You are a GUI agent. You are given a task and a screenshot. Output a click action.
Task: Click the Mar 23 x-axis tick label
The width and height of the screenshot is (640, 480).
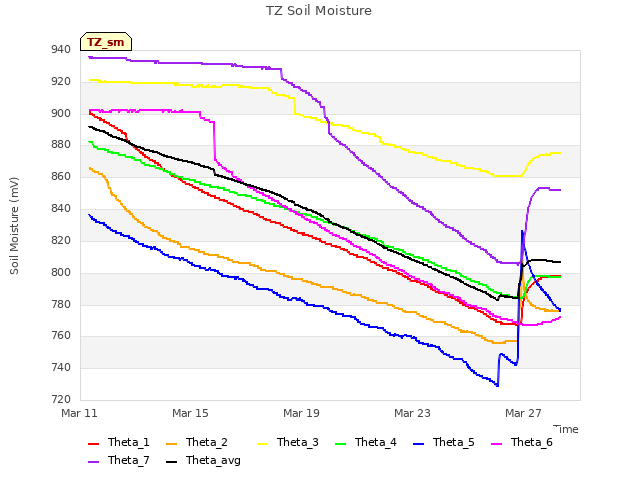412,413
